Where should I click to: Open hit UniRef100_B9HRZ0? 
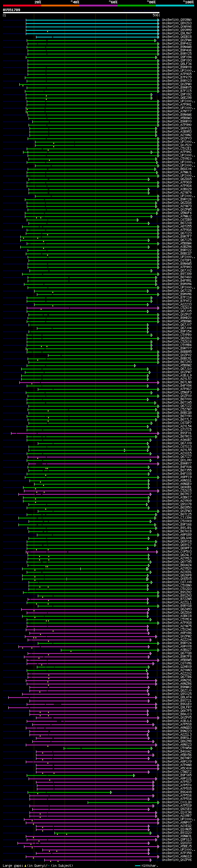coord(176,318)
